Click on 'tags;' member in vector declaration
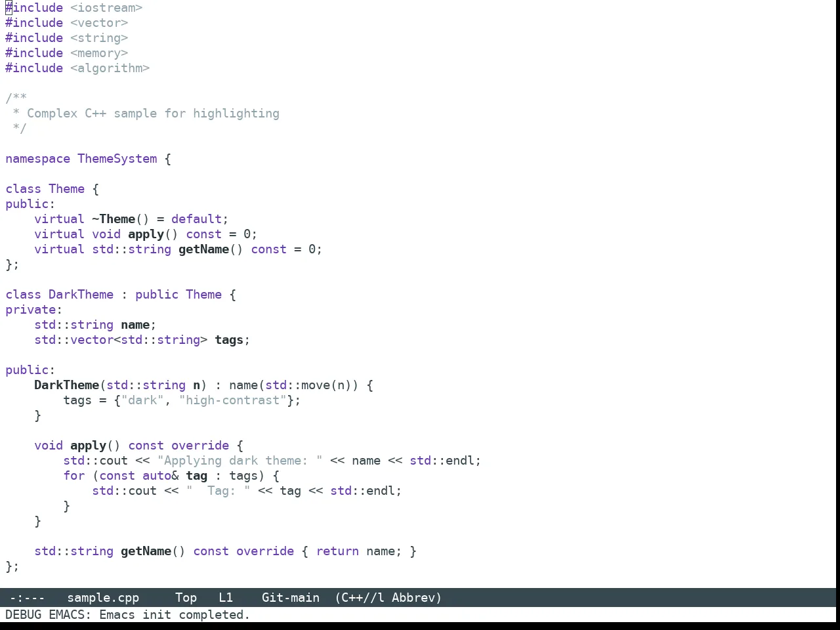This screenshot has width=840, height=630. point(232,340)
